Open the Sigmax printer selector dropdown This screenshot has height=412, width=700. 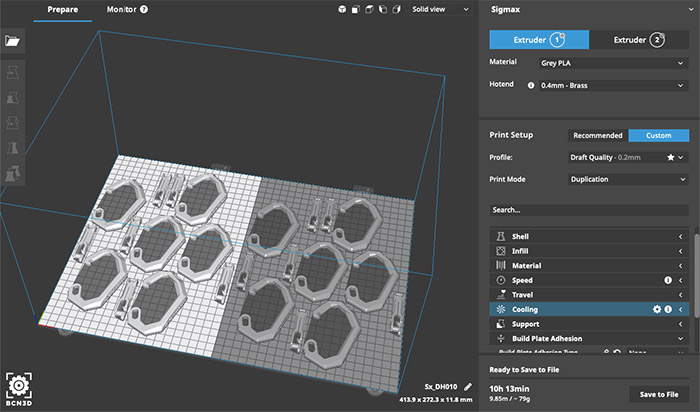(x=589, y=9)
